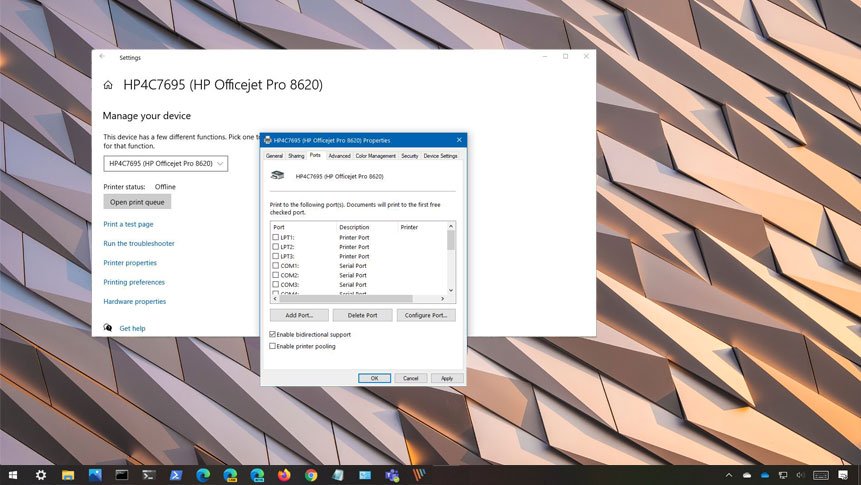The width and height of the screenshot is (861, 485).
Task: Click the Port column header
Action: click(280, 227)
